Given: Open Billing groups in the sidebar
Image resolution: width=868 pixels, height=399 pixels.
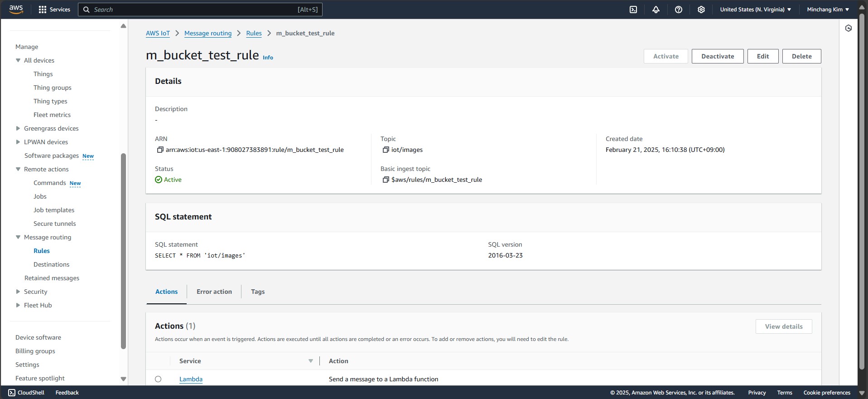Looking at the screenshot, I should pyautogui.click(x=35, y=351).
